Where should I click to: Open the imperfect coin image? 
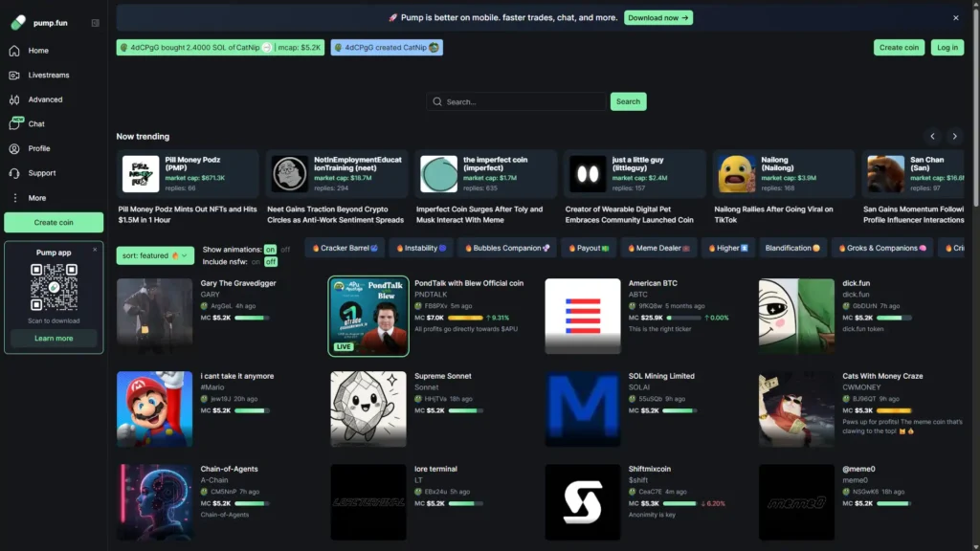click(438, 174)
